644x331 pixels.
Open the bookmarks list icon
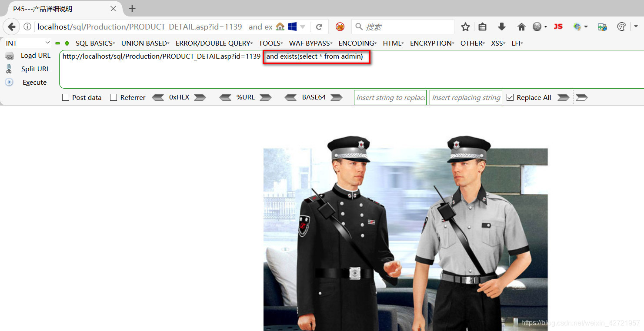click(482, 27)
